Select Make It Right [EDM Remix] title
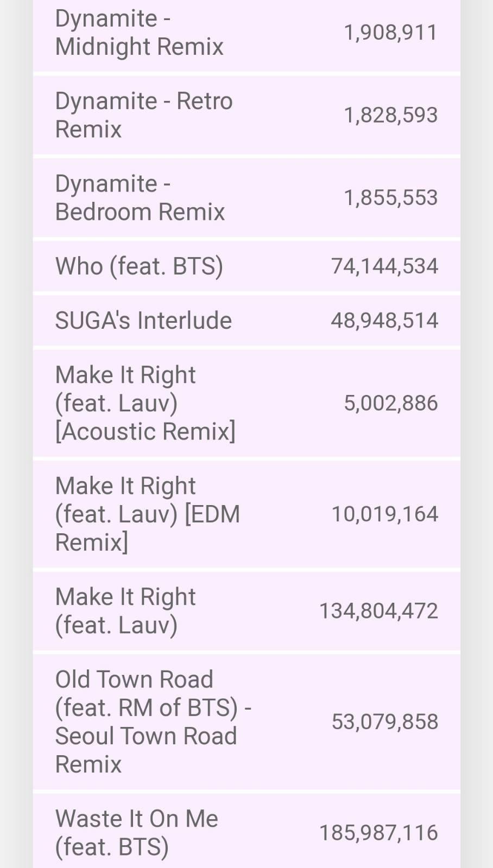 coord(147,514)
